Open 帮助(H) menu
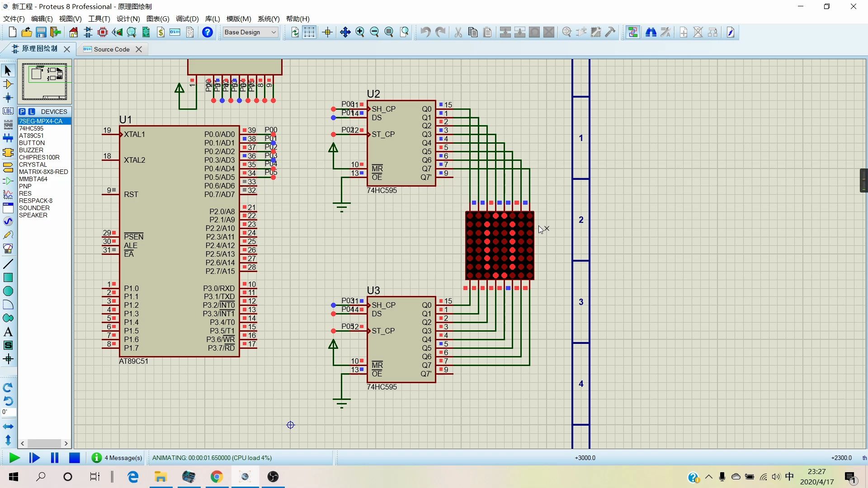This screenshot has width=868, height=488. click(297, 19)
